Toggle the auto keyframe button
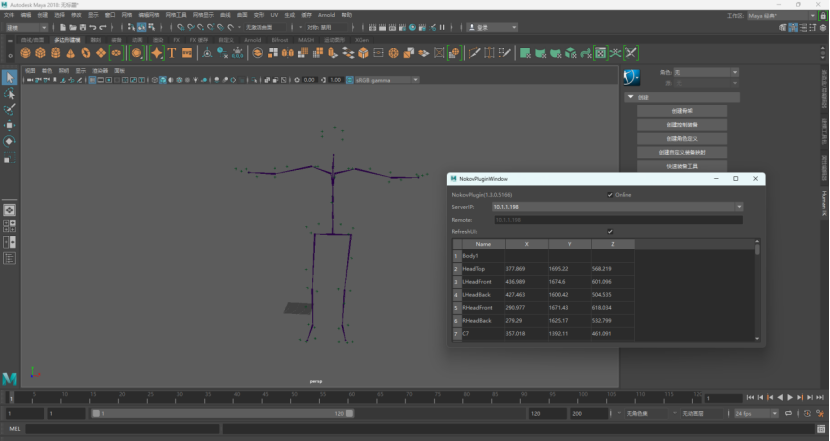 807,413
